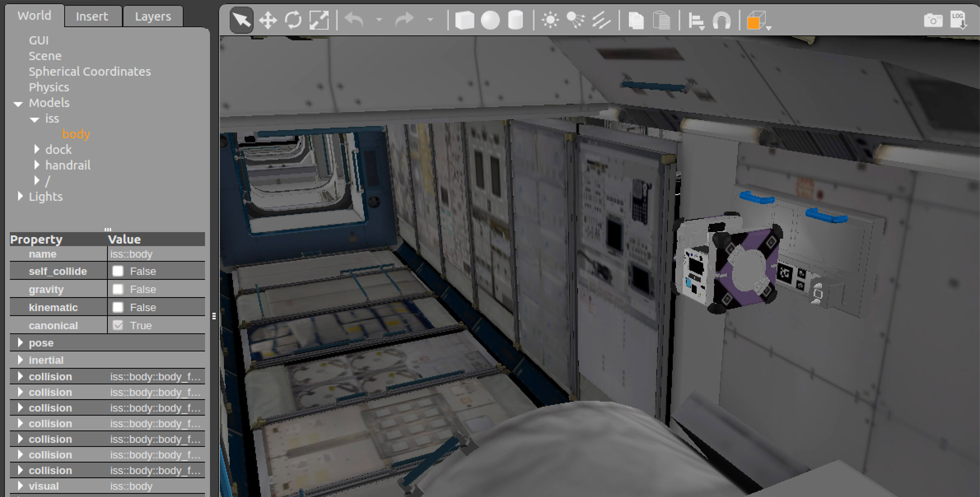Expand the pose property

20,343
